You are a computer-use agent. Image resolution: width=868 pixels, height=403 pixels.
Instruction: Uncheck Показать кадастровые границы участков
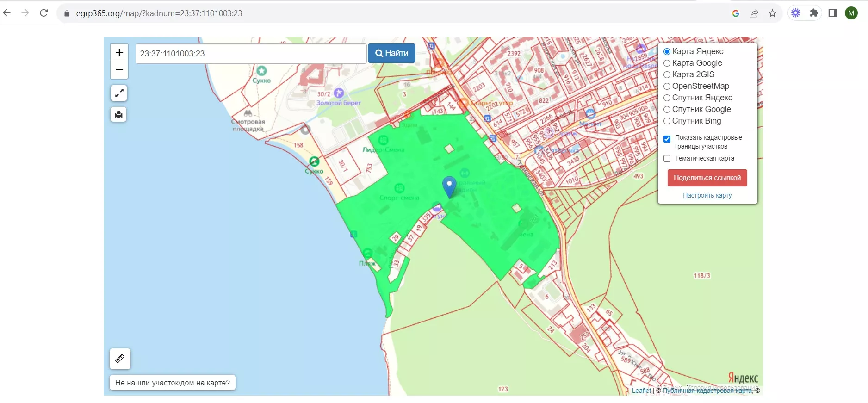[667, 139]
